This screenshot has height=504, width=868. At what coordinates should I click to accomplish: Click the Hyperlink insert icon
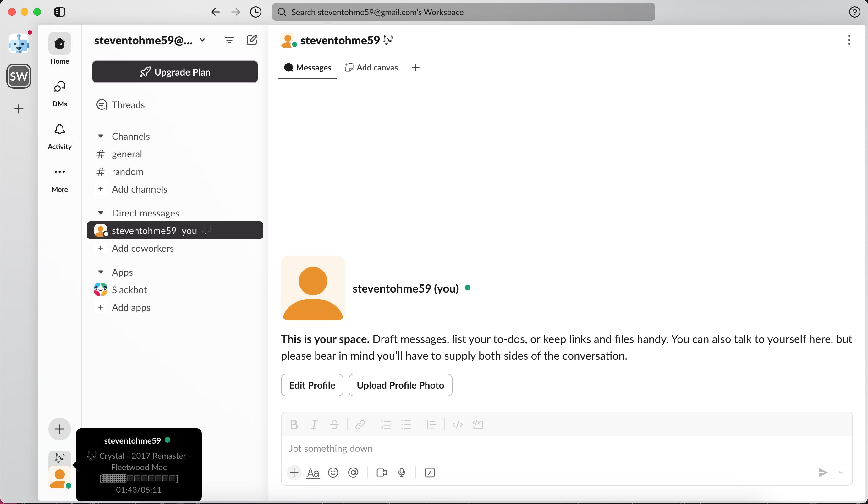(x=360, y=425)
